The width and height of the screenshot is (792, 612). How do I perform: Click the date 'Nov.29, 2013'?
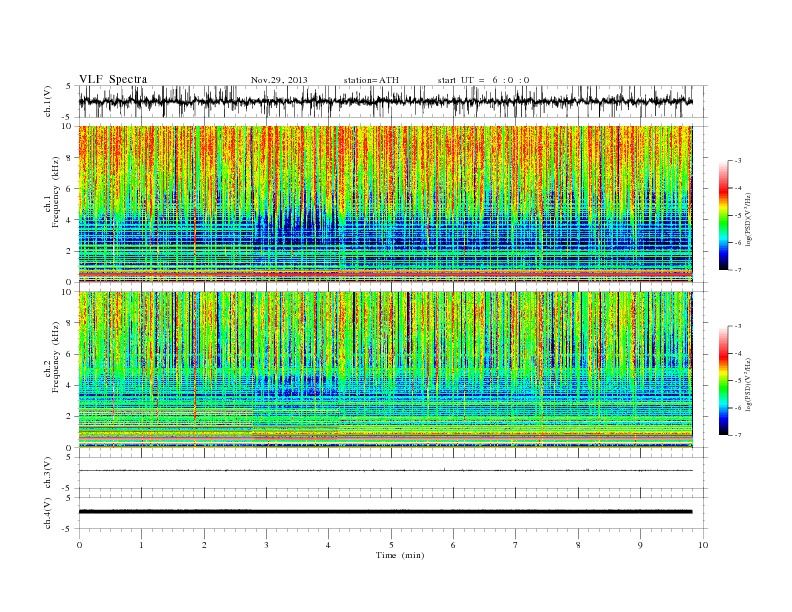click(279, 80)
